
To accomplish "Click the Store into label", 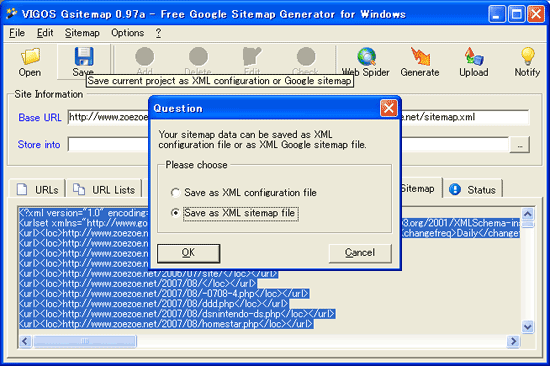I will (x=39, y=145).
